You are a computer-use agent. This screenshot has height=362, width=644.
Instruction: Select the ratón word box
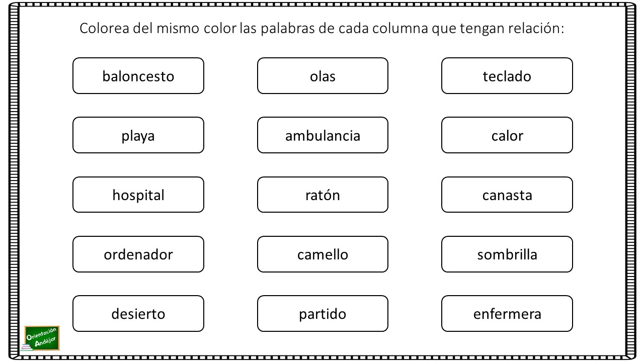(323, 195)
